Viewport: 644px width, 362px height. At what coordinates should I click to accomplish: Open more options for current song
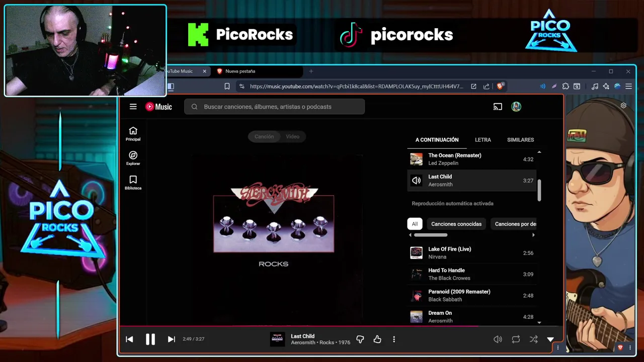coord(394,339)
